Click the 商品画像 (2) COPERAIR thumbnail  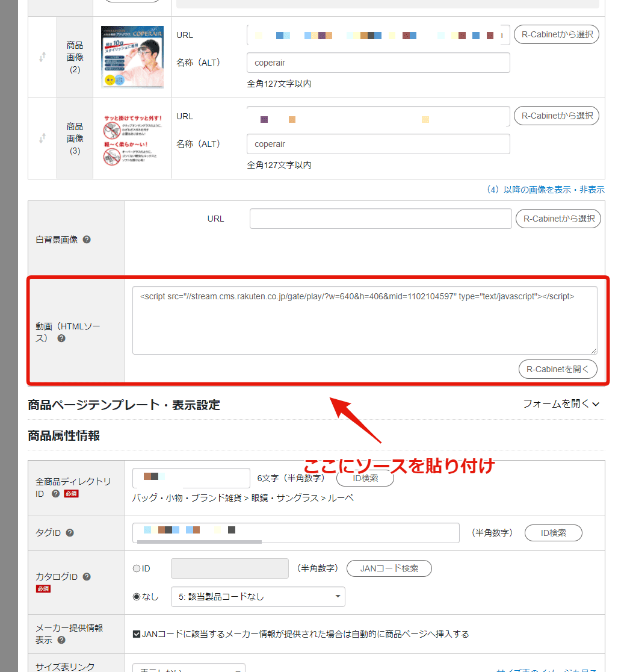132,57
